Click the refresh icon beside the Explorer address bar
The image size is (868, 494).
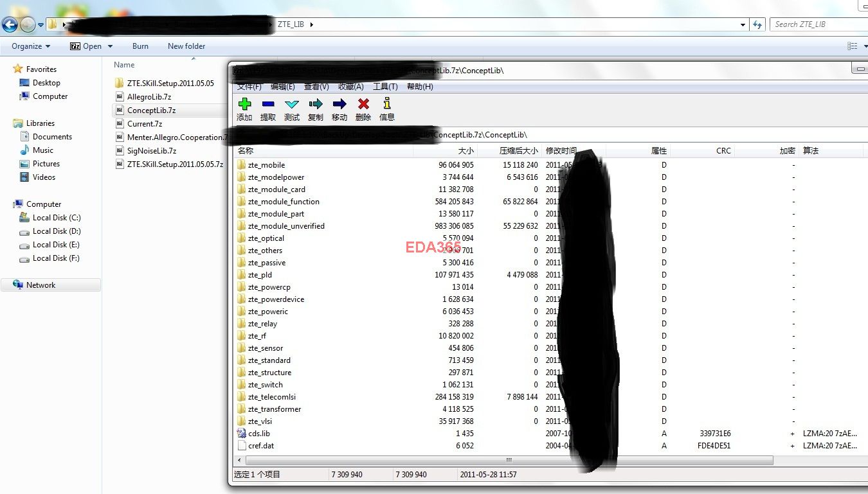pyautogui.click(x=758, y=24)
